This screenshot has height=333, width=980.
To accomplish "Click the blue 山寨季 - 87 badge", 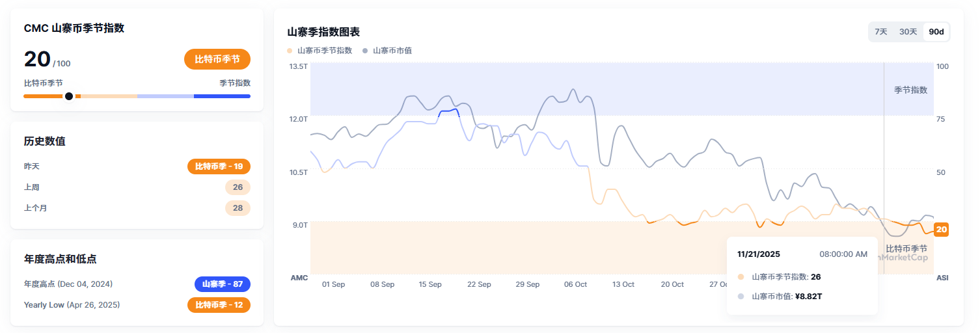I will pyautogui.click(x=222, y=284).
